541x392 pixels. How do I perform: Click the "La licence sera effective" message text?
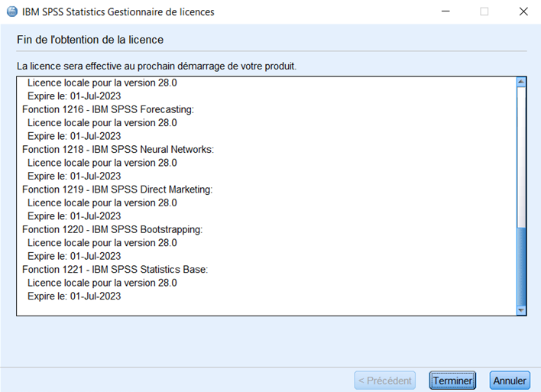157,66
